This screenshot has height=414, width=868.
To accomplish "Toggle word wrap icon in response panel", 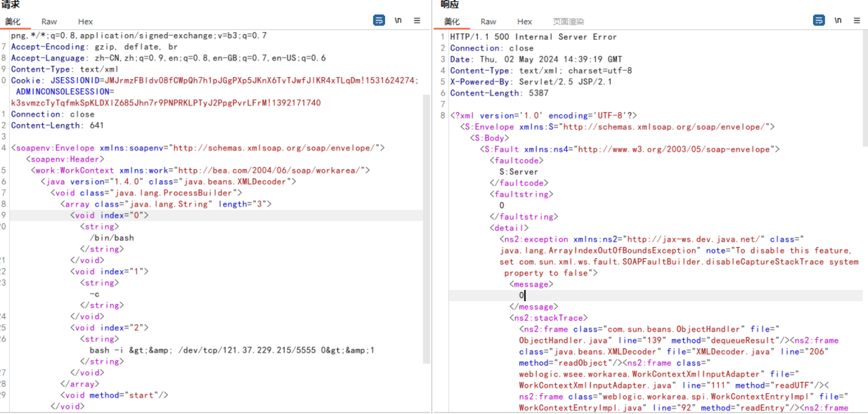I will pos(819,20).
